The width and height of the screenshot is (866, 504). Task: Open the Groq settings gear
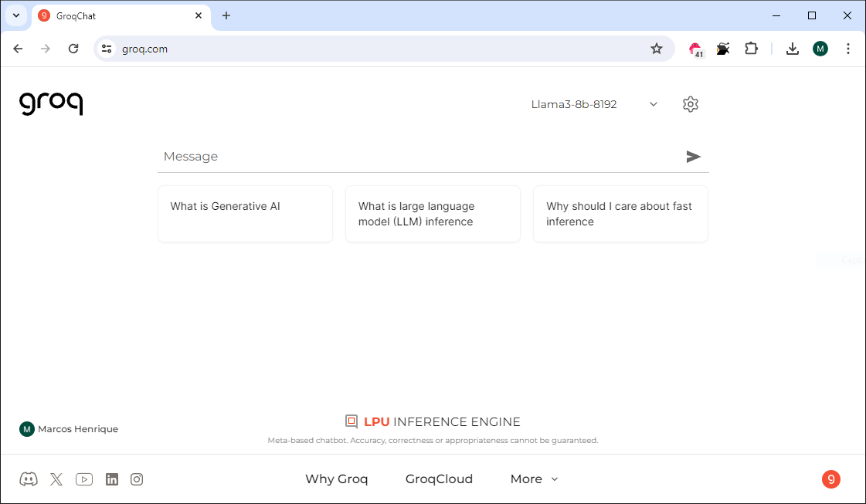point(691,104)
